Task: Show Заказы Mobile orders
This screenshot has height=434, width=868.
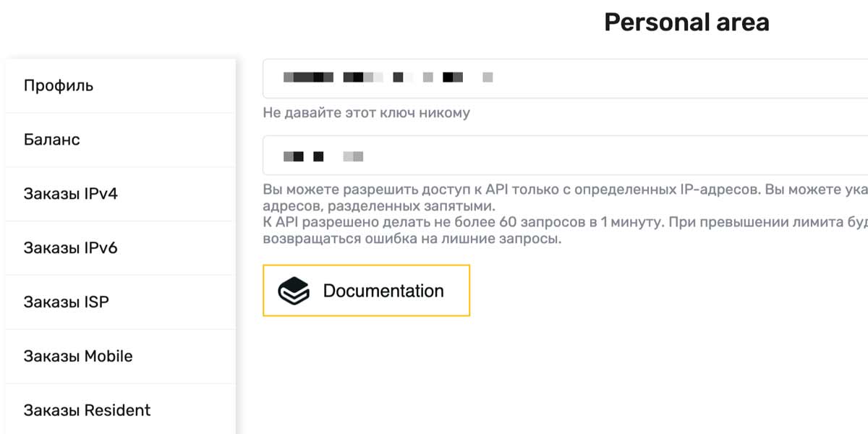Action: (x=78, y=356)
